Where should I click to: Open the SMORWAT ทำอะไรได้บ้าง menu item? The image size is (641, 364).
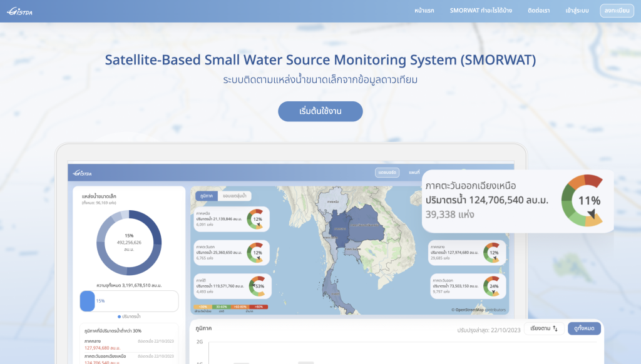click(x=481, y=11)
